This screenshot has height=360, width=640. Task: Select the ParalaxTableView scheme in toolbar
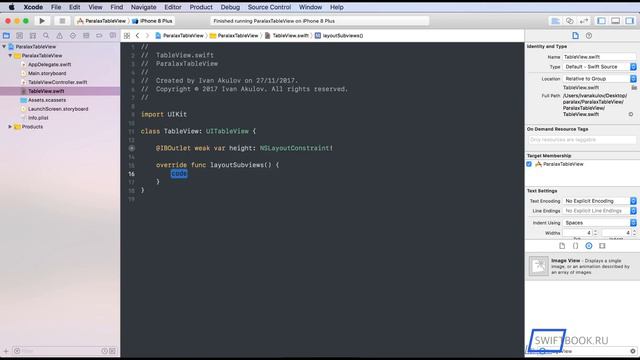[102, 21]
